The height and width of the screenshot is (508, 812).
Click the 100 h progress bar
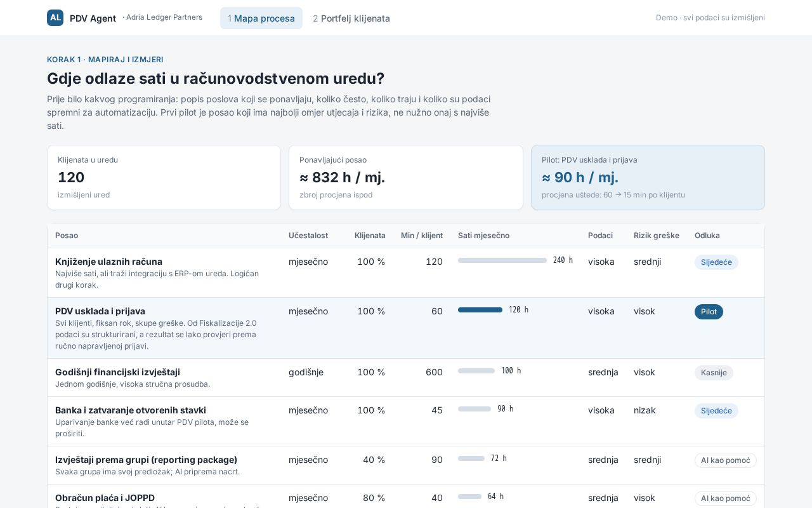(x=476, y=371)
